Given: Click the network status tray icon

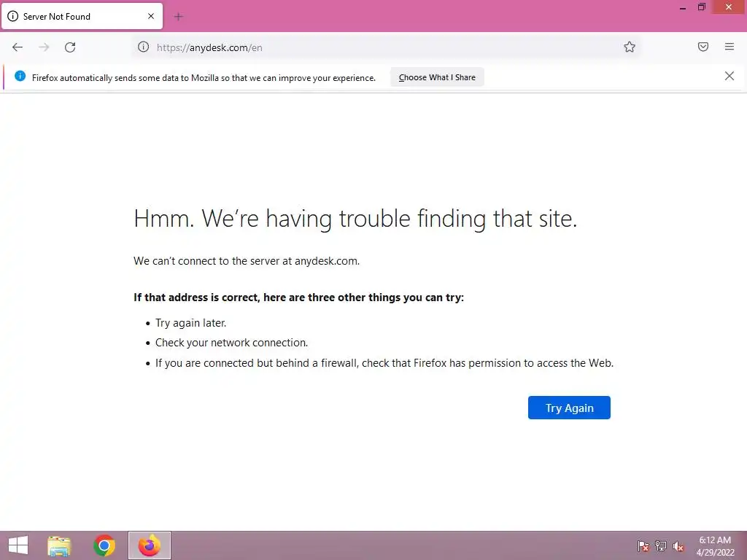Looking at the screenshot, I should 661,546.
